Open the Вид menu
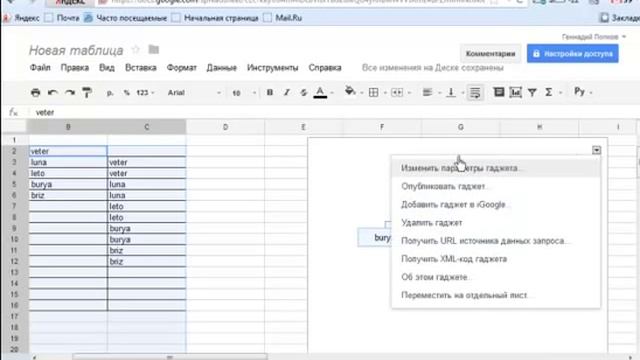Image resolution: width=640 pixels, height=360 pixels. tap(107, 68)
